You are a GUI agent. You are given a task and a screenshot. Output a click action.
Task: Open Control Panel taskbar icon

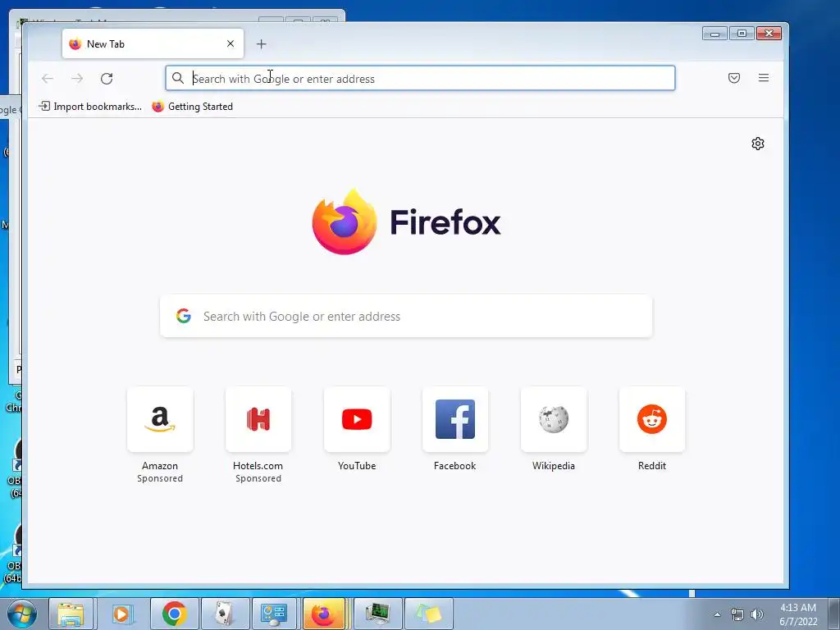click(274, 614)
